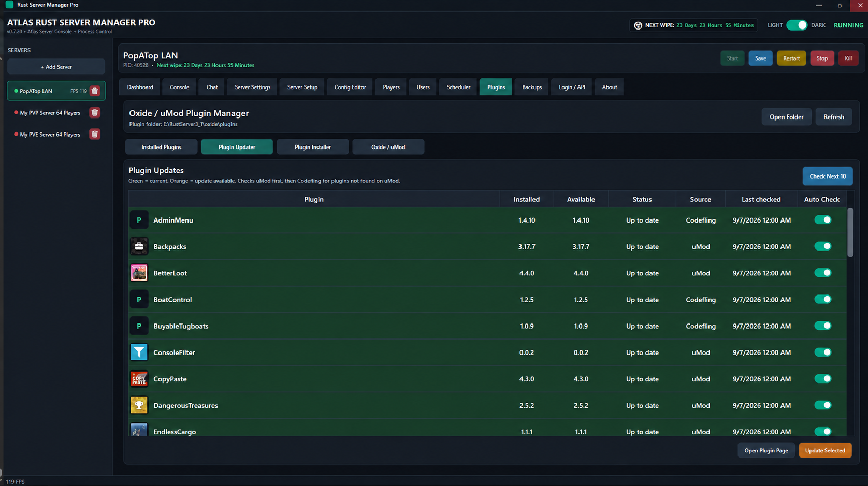Click the BoatControl plugin icon
Viewport: 868px width, 486px height.
pos(139,299)
